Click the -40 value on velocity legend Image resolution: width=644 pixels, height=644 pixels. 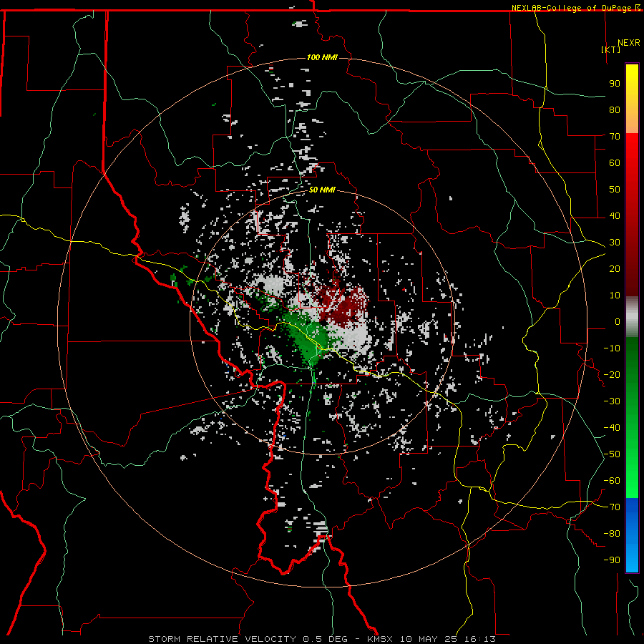tap(612, 428)
